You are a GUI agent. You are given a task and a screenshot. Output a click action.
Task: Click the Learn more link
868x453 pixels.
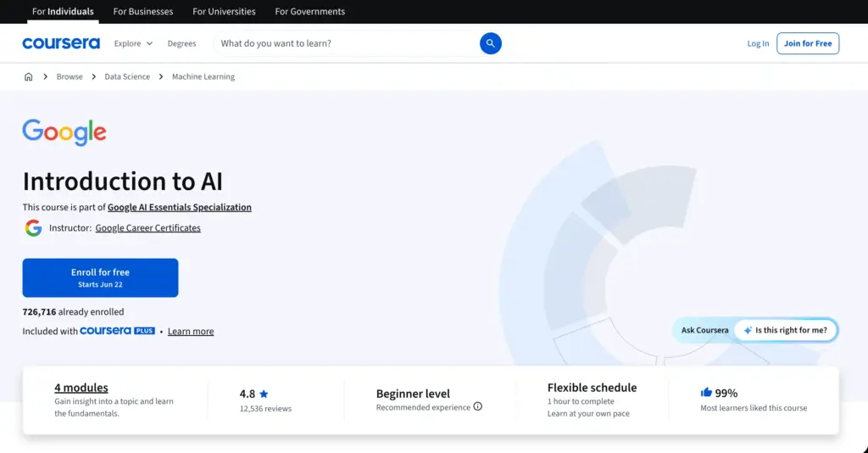[x=191, y=331]
